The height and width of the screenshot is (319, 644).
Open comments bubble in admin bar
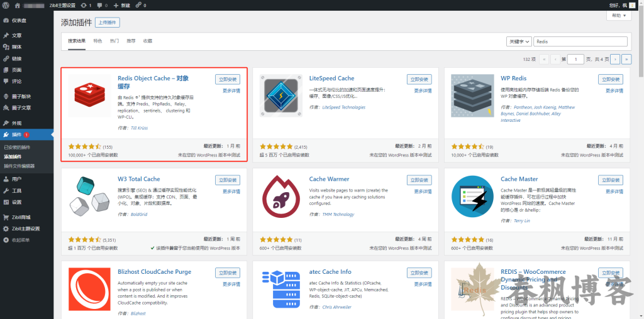tap(103, 5)
